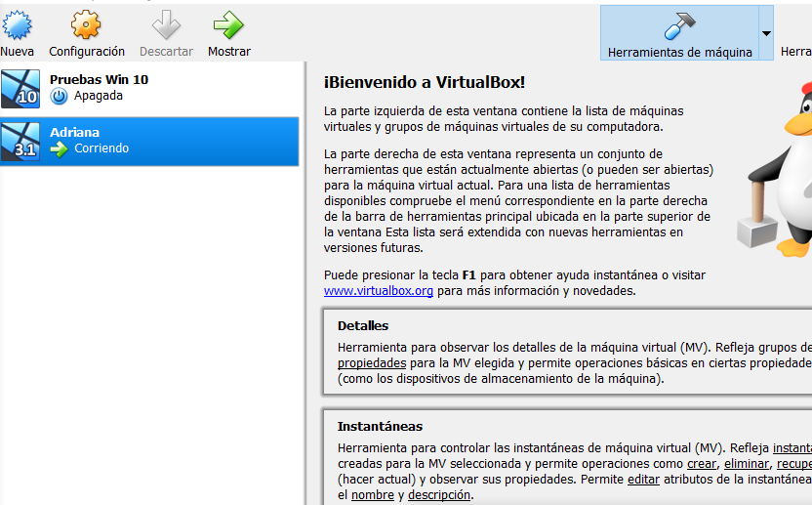Click the crear link in Instantáneas
The height and width of the screenshot is (505, 812).
point(701,464)
